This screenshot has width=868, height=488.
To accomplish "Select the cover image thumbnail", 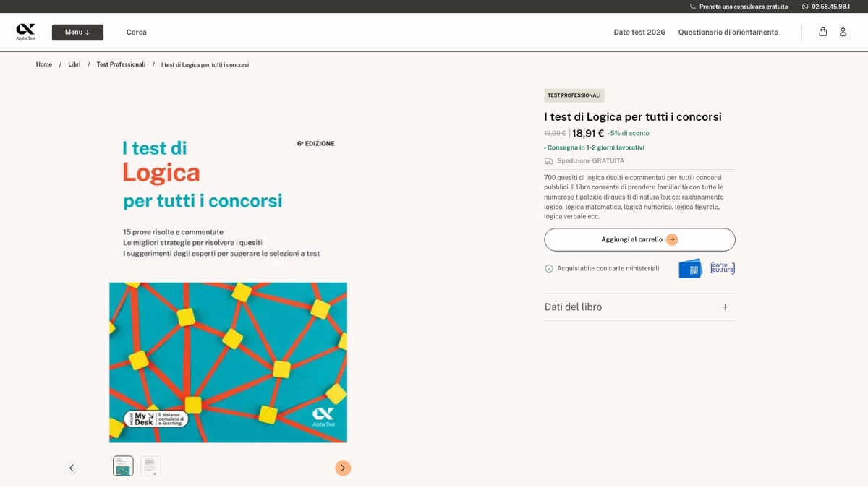I will coord(122,466).
